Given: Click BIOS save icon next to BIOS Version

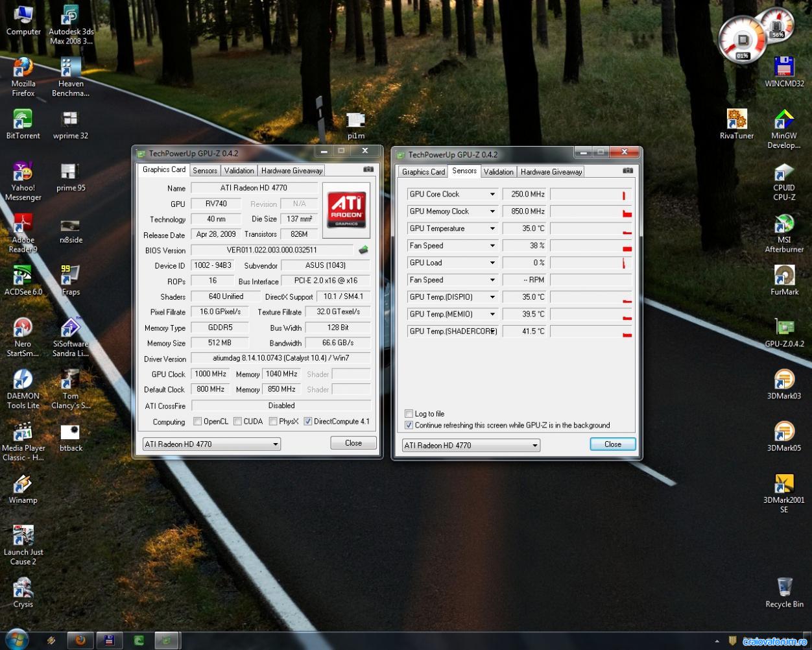Looking at the screenshot, I should pyautogui.click(x=364, y=250).
